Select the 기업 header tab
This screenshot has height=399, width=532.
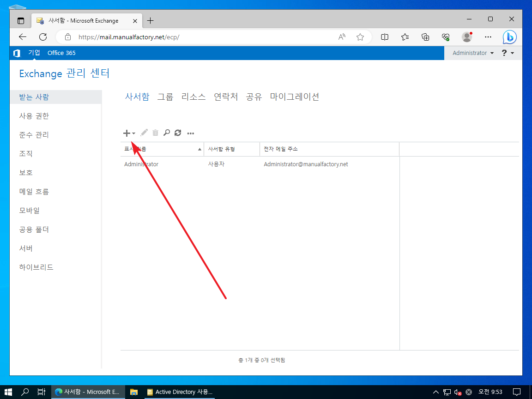point(34,53)
